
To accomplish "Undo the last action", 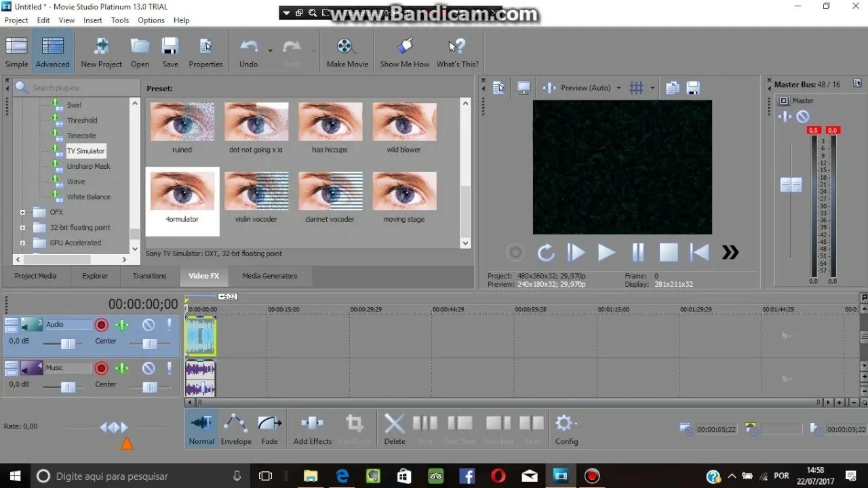I will [249, 52].
